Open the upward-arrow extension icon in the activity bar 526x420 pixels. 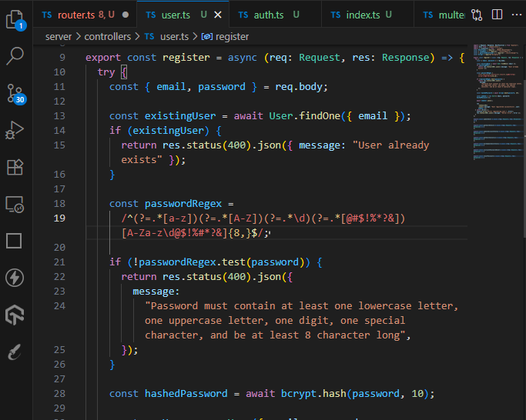(15, 315)
